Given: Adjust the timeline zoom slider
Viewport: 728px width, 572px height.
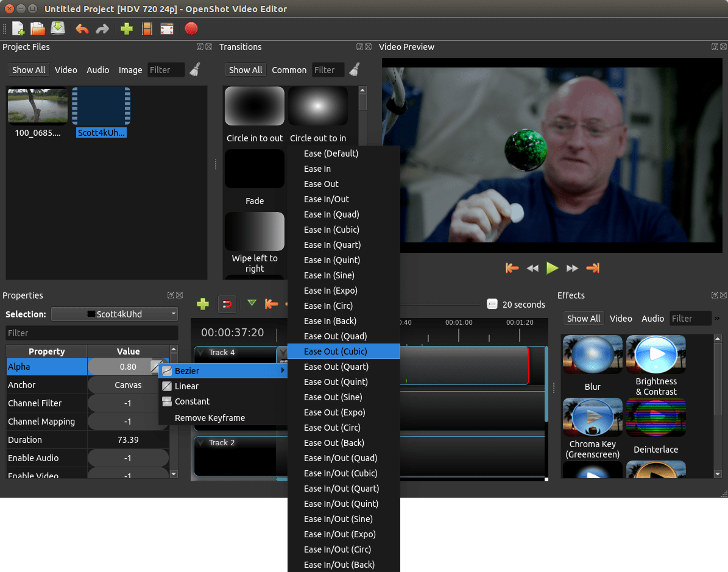Looking at the screenshot, I should (x=440, y=304).
